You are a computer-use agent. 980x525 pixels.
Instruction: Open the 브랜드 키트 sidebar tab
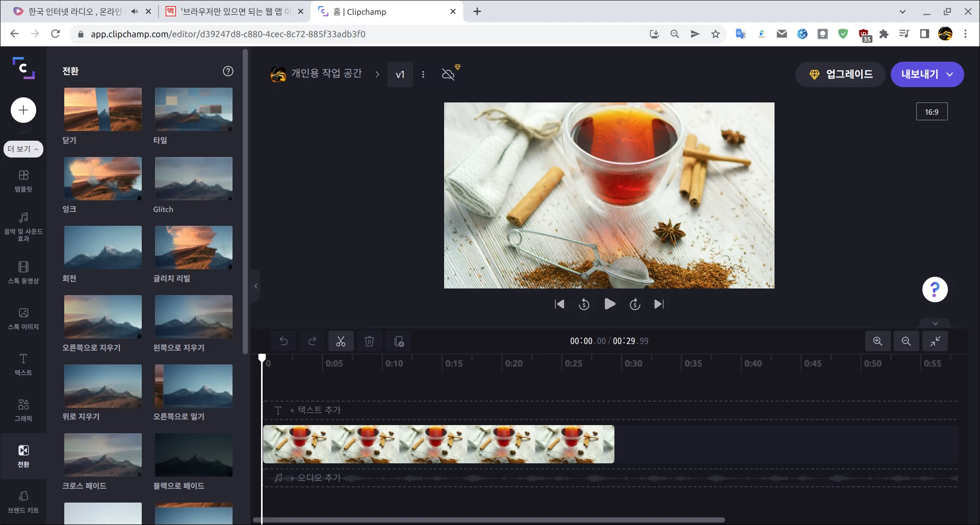(23, 502)
